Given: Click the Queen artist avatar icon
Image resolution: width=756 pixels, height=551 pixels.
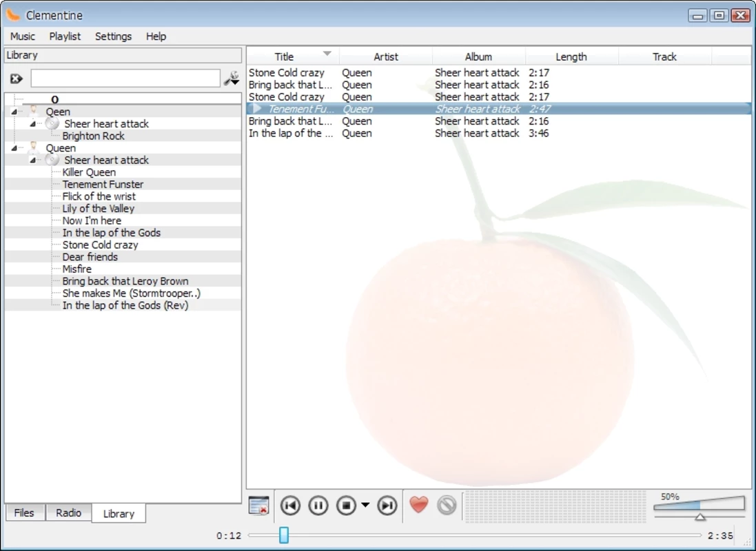Looking at the screenshot, I should (x=34, y=147).
